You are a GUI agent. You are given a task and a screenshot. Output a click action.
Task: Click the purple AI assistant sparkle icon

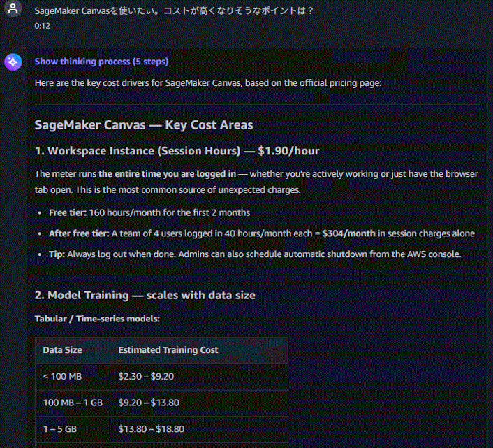tap(13, 62)
